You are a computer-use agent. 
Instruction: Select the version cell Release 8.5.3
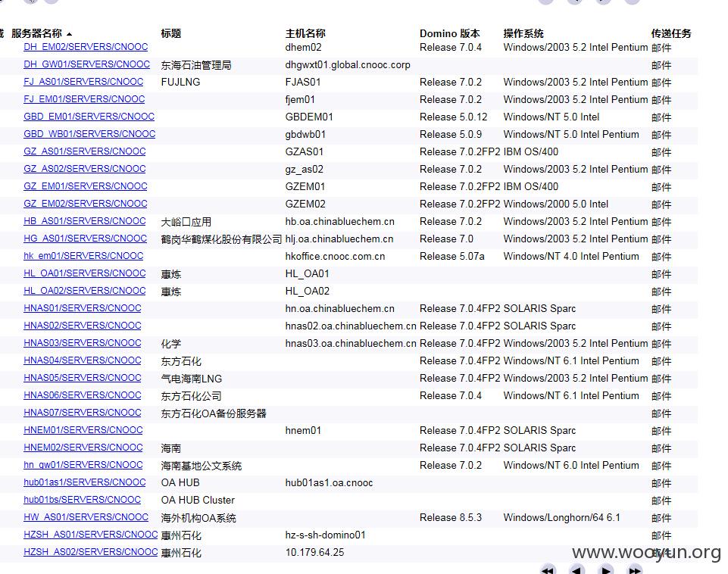450,517
